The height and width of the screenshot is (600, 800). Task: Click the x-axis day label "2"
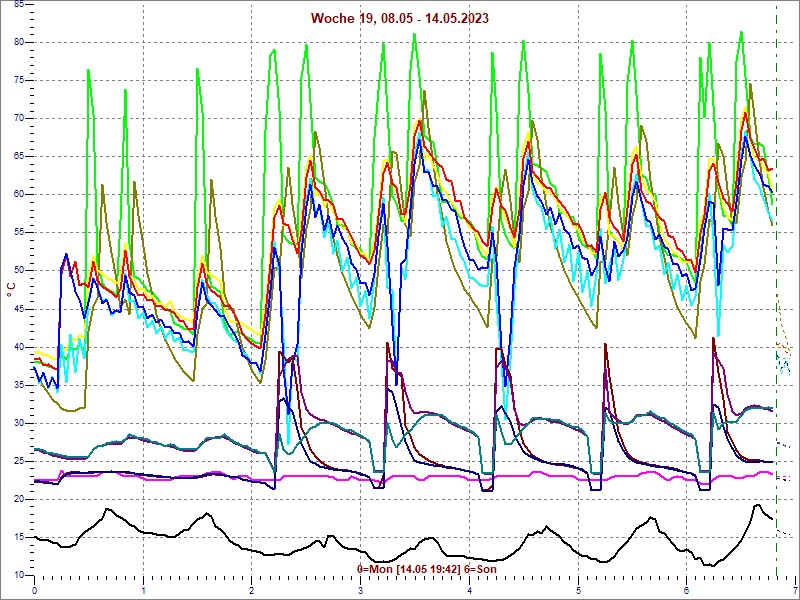tap(252, 592)
